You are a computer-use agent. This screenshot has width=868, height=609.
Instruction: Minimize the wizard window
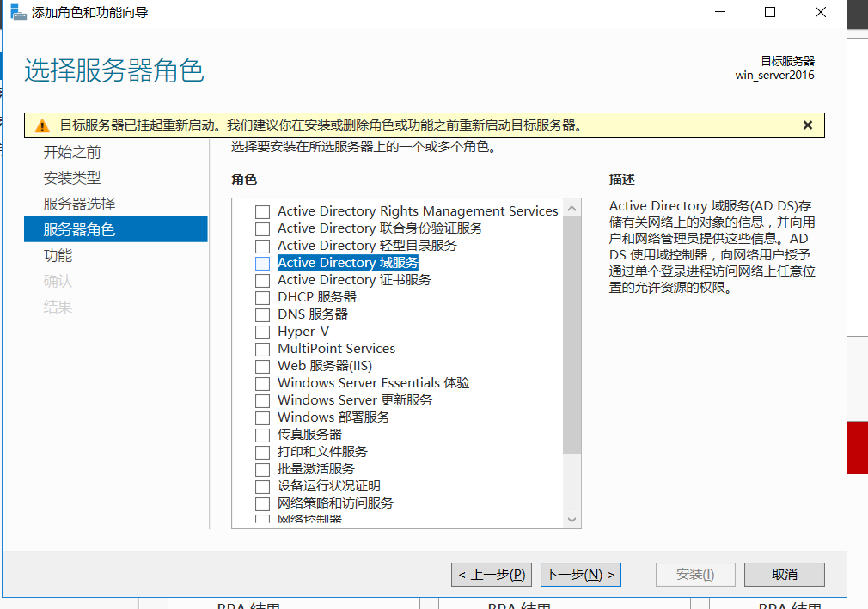(719, 12)
